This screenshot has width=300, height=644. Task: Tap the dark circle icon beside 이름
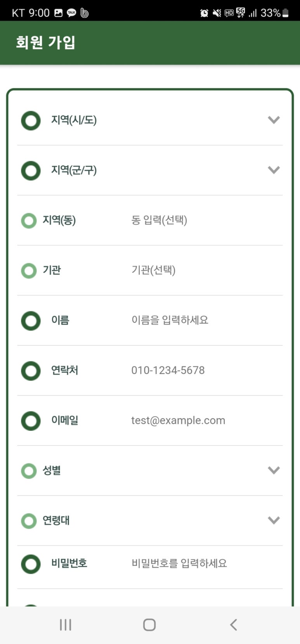click(31, 321)
